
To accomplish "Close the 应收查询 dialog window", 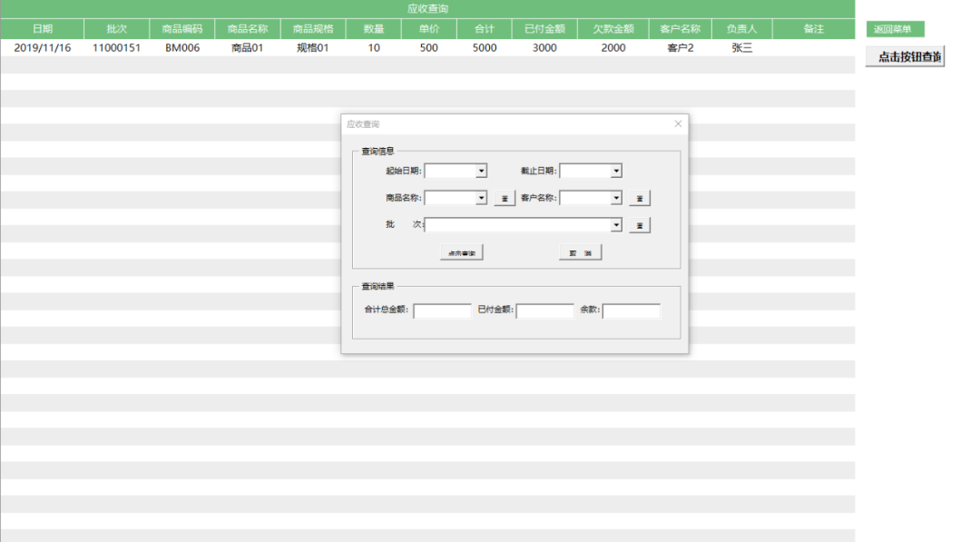I will click(x=678, y=123).
